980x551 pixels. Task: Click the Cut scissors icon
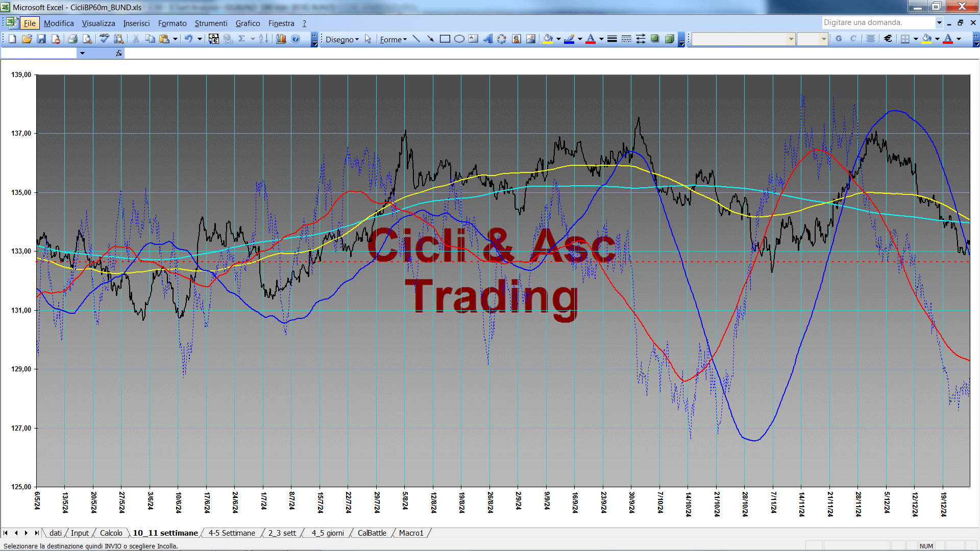pos(136,39)
